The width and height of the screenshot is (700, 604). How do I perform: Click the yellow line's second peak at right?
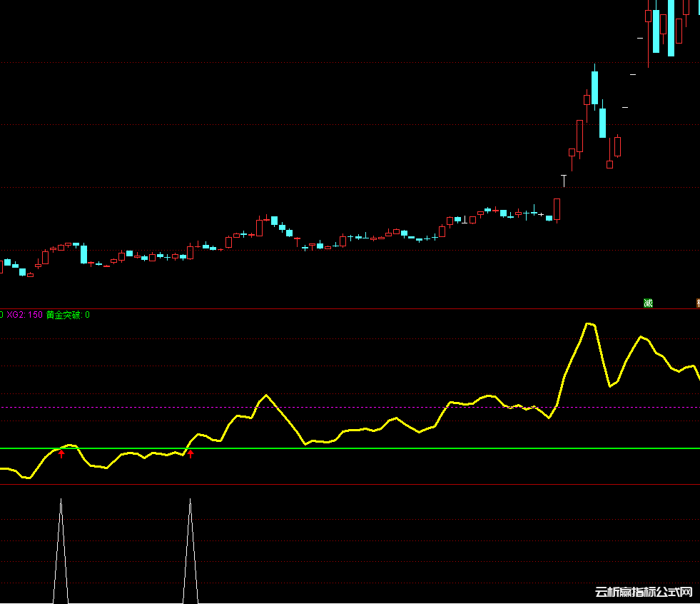(x=641, y=337)
